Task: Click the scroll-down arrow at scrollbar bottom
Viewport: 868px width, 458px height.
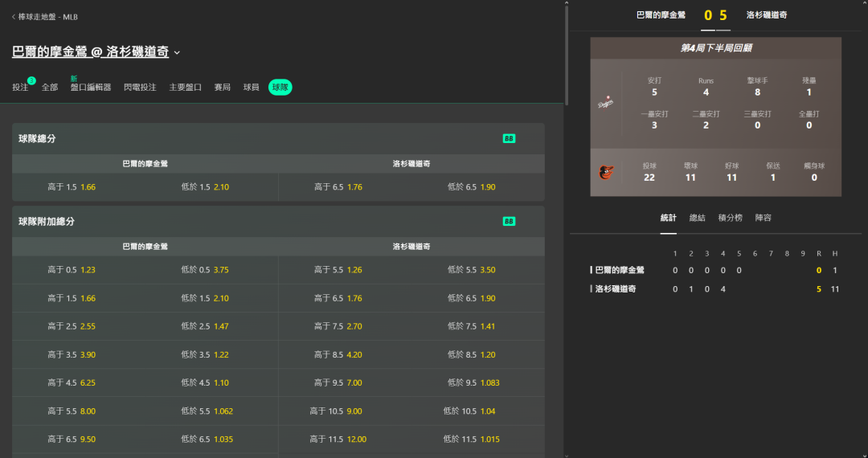Action: (x=567, y=455)
